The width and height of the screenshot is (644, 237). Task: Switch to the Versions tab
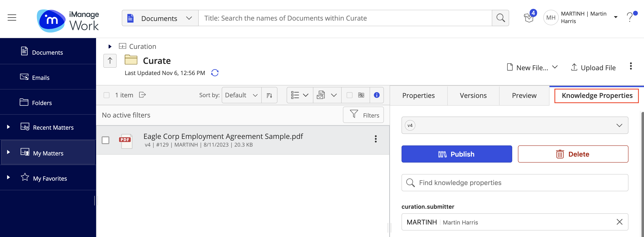point(473,96)
